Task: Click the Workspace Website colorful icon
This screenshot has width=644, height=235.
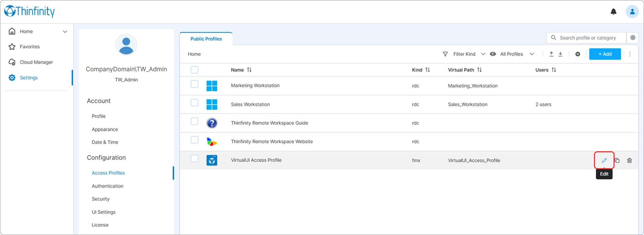Action: point(212,142)
